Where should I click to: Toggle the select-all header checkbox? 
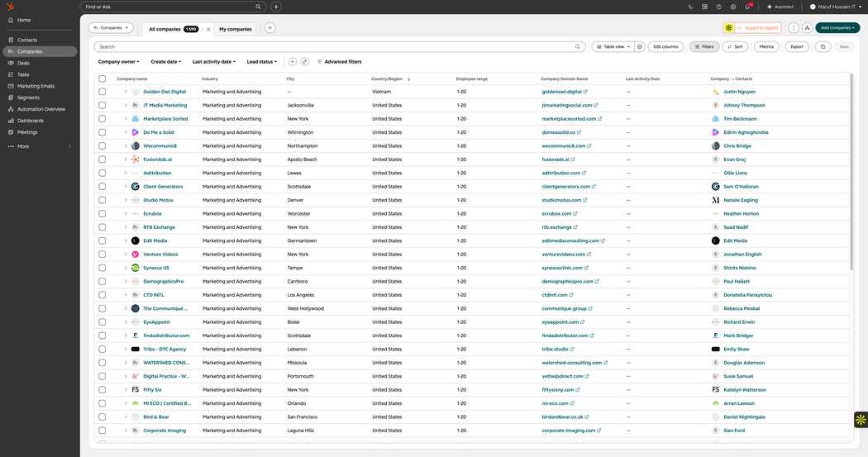click(x=103, y=79)
